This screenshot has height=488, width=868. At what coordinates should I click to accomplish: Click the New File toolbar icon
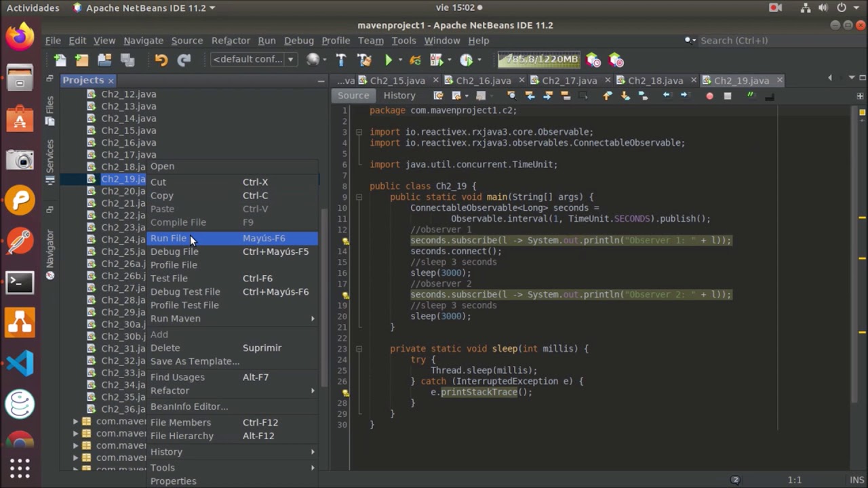60,60
